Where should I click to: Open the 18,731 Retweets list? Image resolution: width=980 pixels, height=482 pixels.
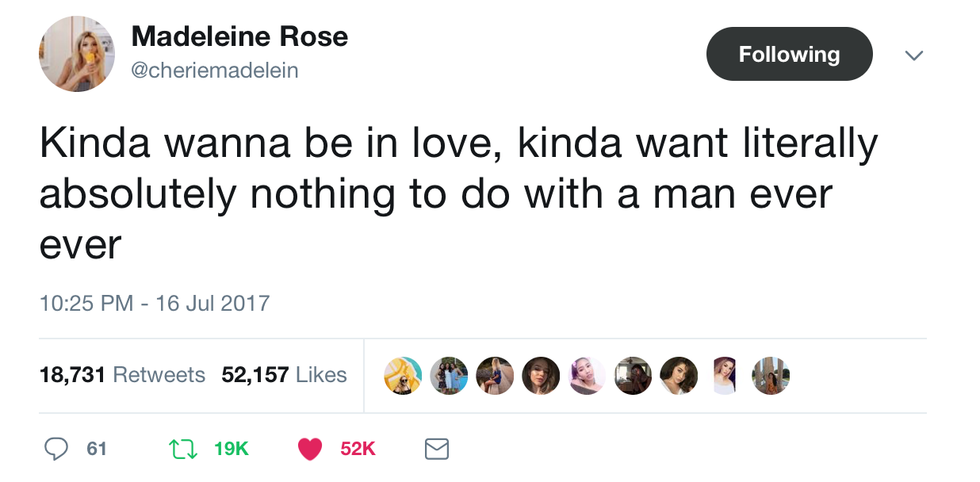(122, 375)
